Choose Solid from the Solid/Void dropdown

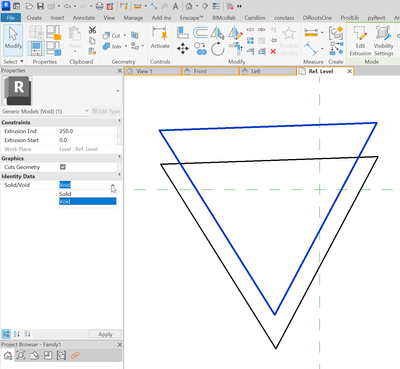[x=88, y=194]
